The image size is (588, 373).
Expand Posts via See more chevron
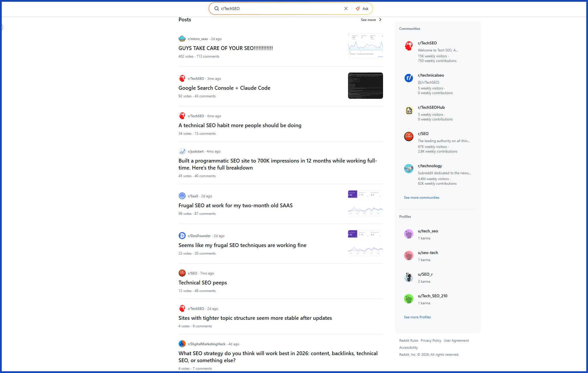(x=380, y=20)
